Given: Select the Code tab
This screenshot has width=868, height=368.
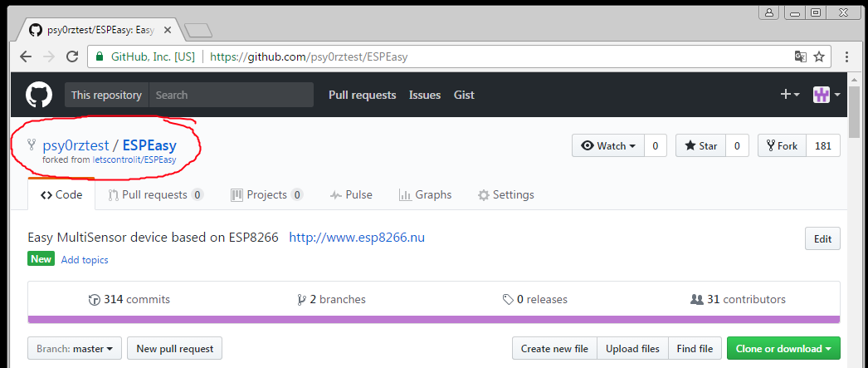Looking at the screenshot, I should (61, 194).
